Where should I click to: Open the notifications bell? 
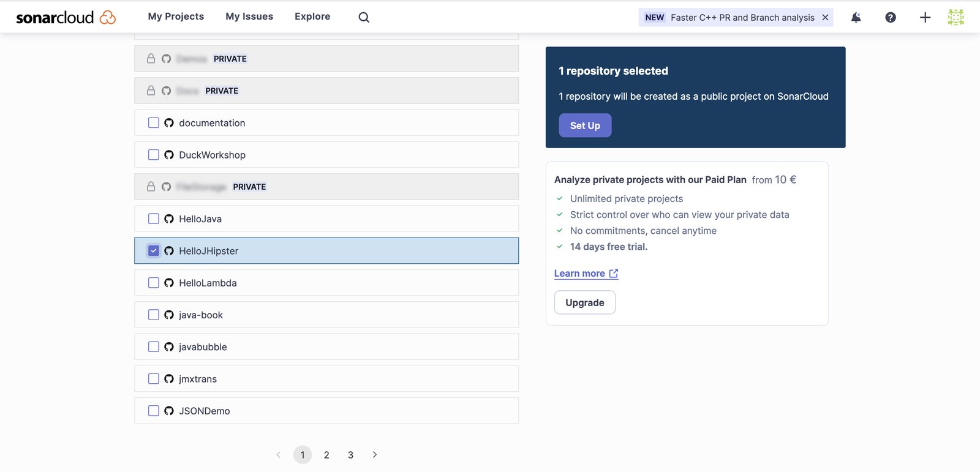pyautogui.click(x=856, y=17)
